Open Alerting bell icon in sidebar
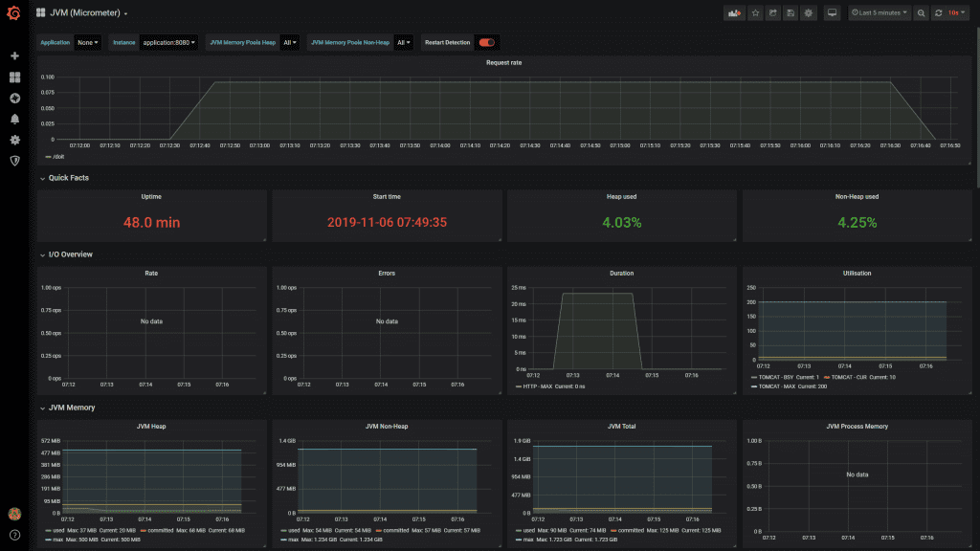980x551 pixels. [x=14, y=120]
